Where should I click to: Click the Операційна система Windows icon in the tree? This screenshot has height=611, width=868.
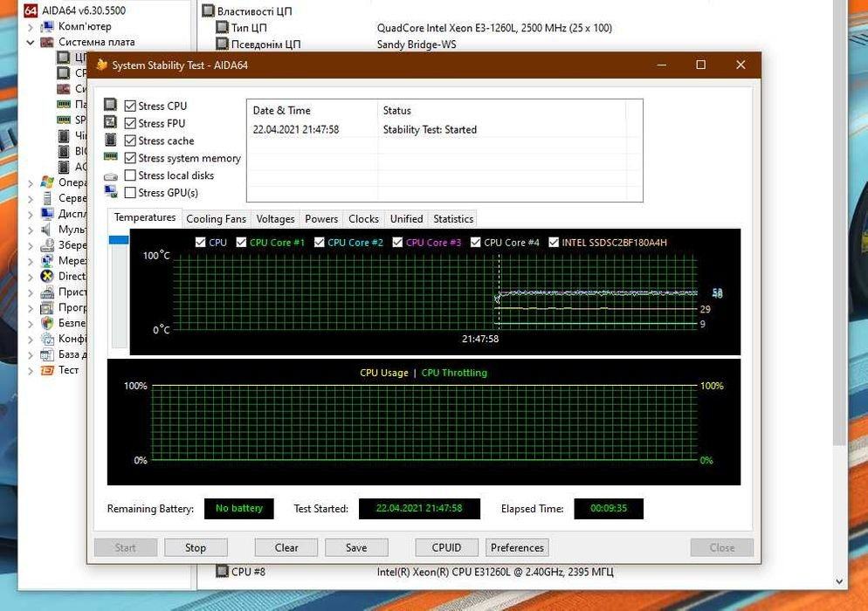pos(48,182)
